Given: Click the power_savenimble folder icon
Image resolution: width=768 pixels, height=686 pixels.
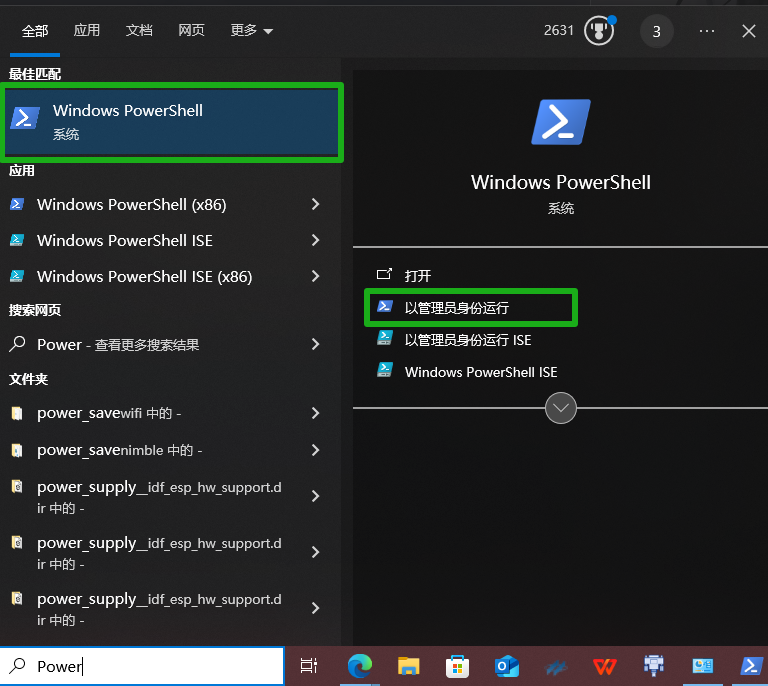Looking at the screenshot, I should (17, 450).
